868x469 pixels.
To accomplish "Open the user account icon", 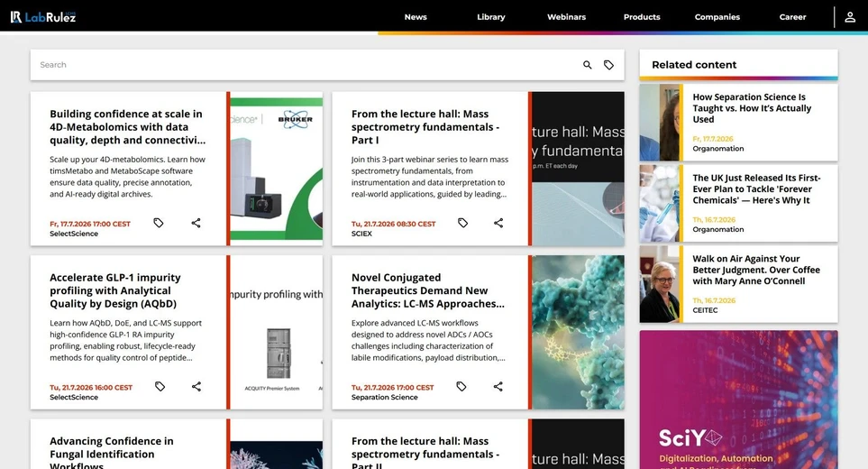I will click(x=850, y=17).
